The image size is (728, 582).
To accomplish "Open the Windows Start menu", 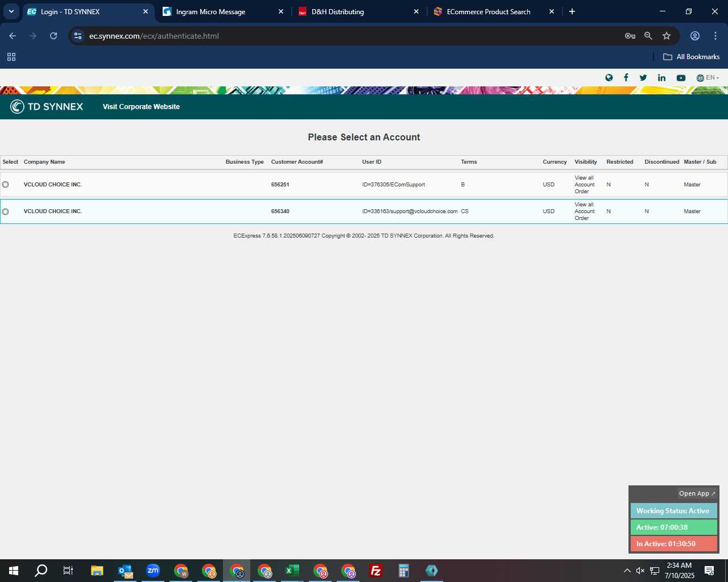I will (14, 571).
